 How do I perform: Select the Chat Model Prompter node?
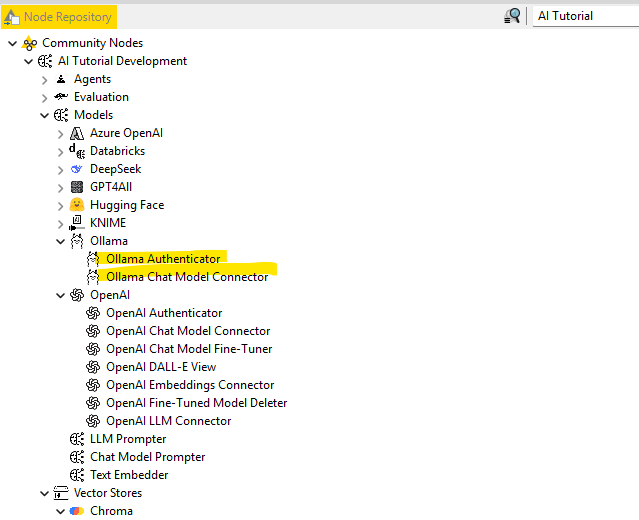click(x=148, y=457)
